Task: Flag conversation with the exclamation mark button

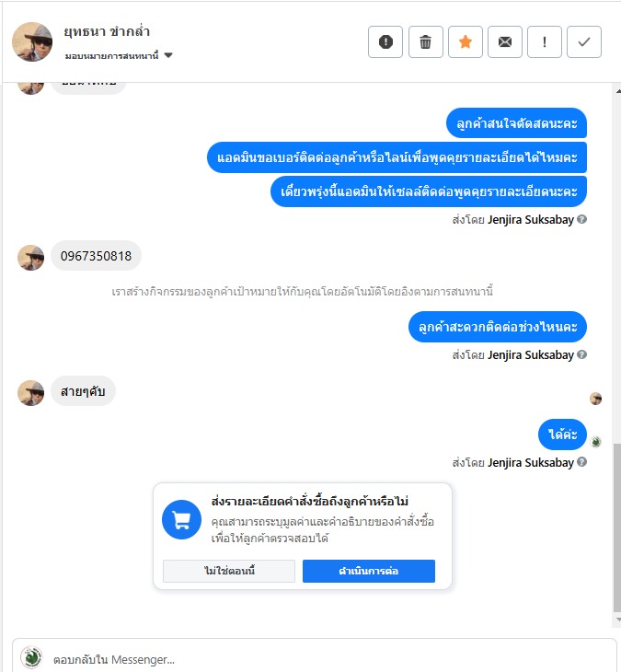Action: click(545, 42)
